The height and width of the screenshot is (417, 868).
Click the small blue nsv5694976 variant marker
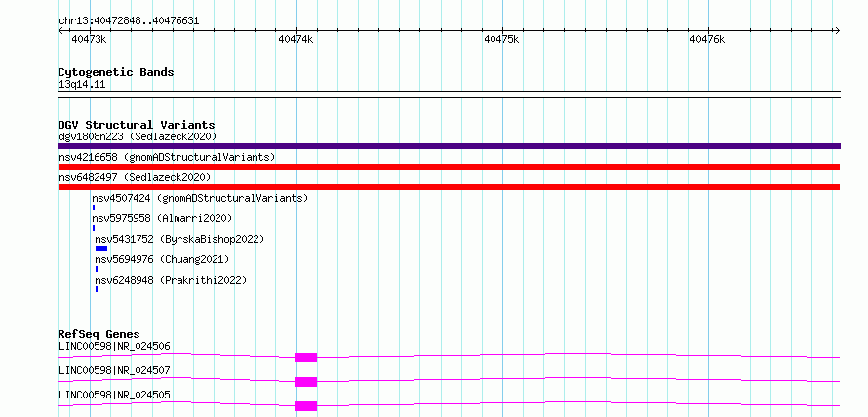97,269
